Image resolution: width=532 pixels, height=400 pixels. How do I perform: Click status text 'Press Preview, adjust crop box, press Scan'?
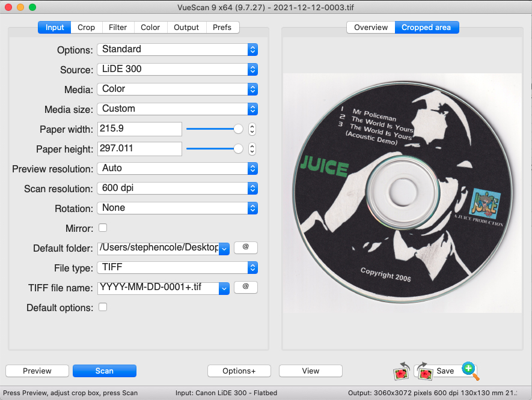point(70,393)
